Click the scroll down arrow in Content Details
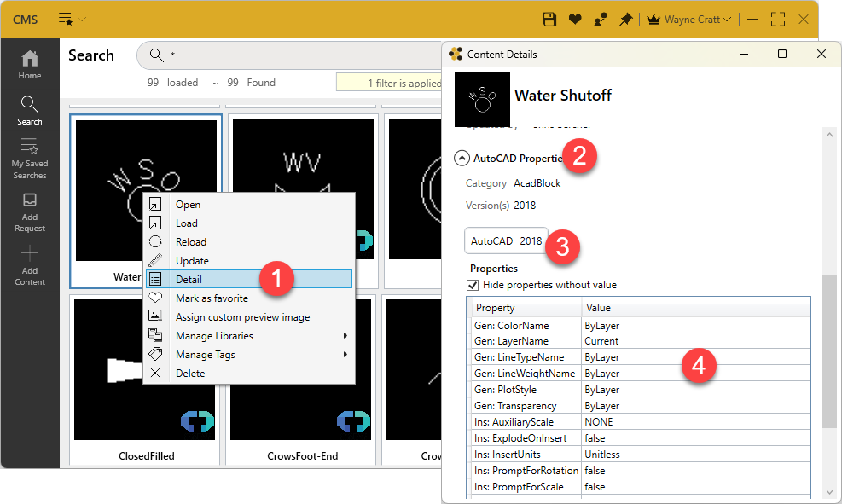Image resolution: width=842 pixels, height=504 pixels. 830,492
